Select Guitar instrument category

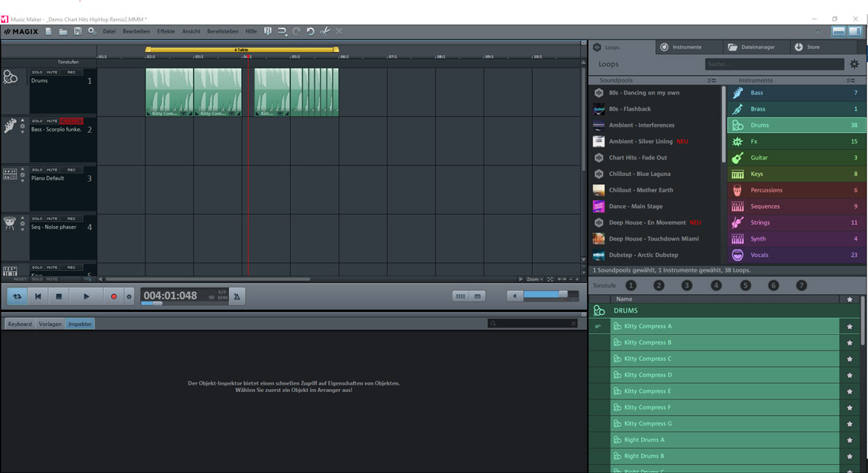click(795, 157)
